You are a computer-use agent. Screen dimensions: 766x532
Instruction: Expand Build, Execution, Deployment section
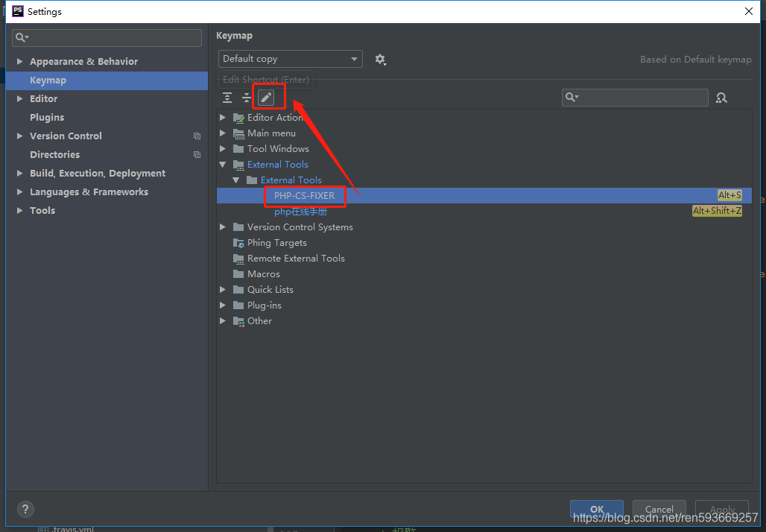[19, 173]
